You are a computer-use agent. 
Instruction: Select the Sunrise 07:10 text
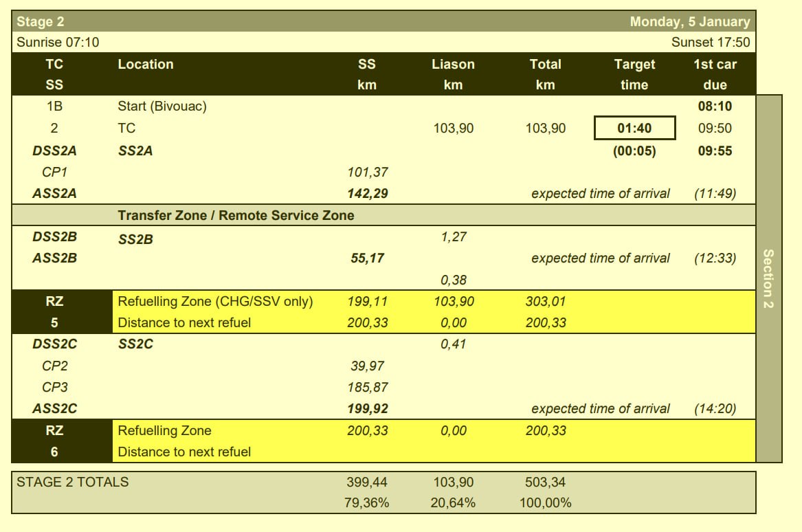coord(58,43)
